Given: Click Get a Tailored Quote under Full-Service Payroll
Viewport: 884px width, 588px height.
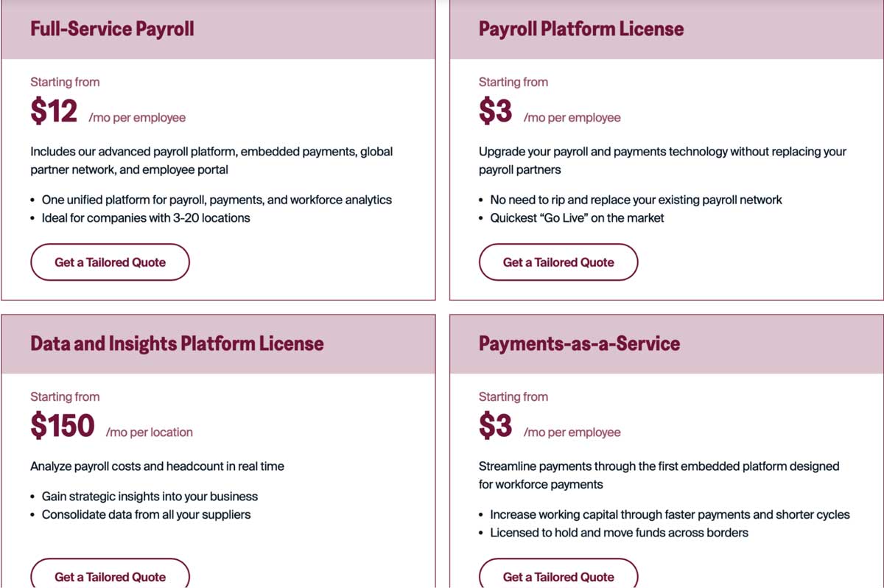Looking at the screenshot, I should tap(110, 262).
